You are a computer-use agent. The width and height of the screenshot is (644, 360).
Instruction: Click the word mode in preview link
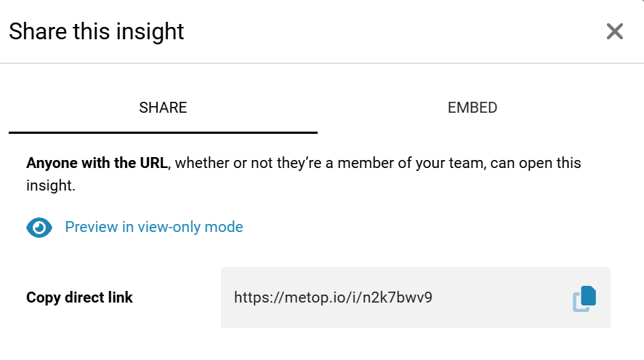tap(225, 227)
